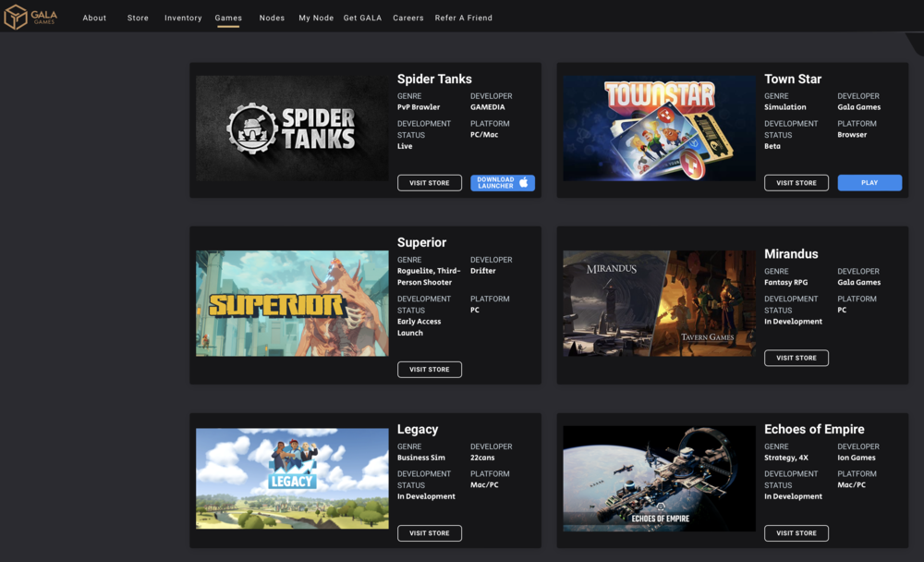Click the Simulation genre text
Image resolution: width=924 pixels, height=562 pixels.
point(784,107)
